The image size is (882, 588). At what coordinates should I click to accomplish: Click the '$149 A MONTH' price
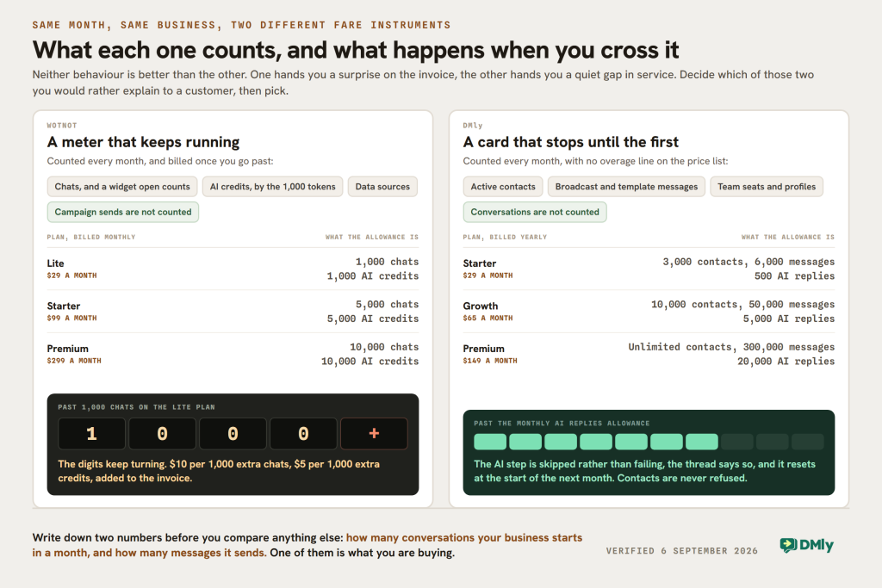490,361
